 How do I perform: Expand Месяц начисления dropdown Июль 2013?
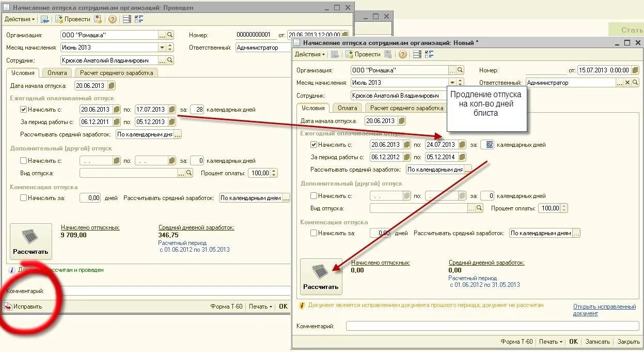coord(453,83)
